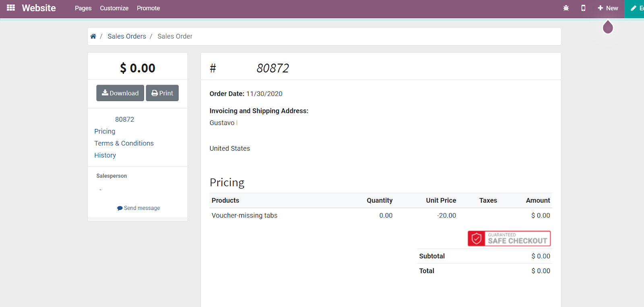
Task: Click the bug debug icon
Action: pos(566,8)
